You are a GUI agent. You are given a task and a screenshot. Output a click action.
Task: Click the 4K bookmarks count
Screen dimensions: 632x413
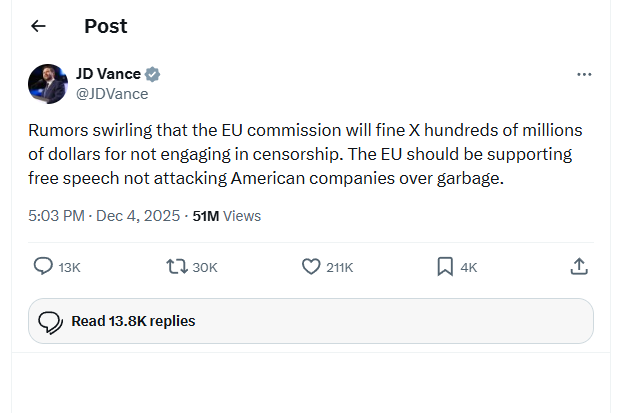(468, 267)
